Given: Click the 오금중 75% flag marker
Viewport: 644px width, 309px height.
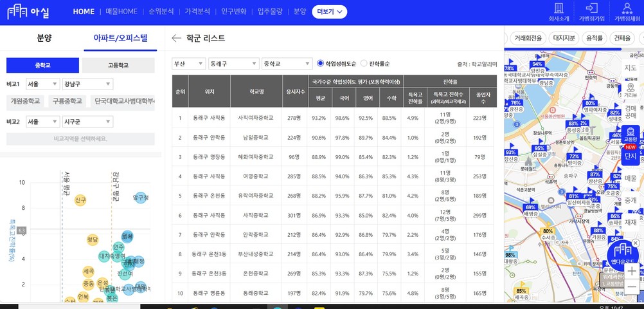Looking at the screenshot, I should pyautogui.click(x=613, y=189).
